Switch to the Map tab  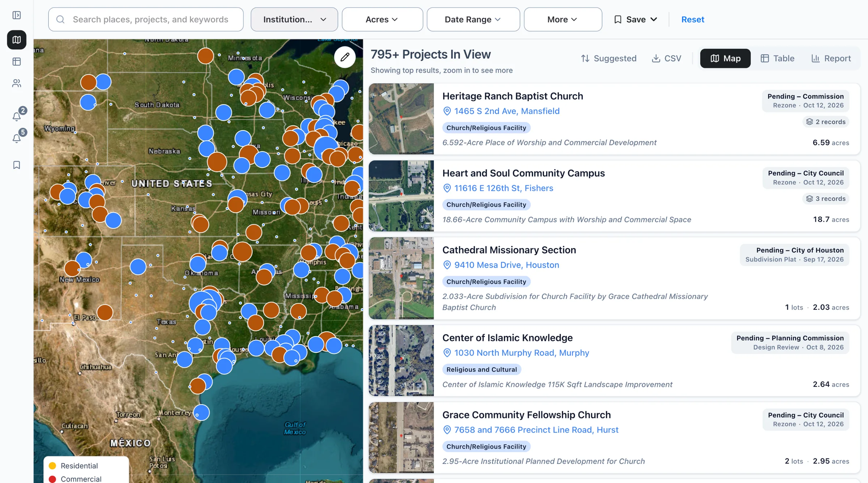point(725,59)
